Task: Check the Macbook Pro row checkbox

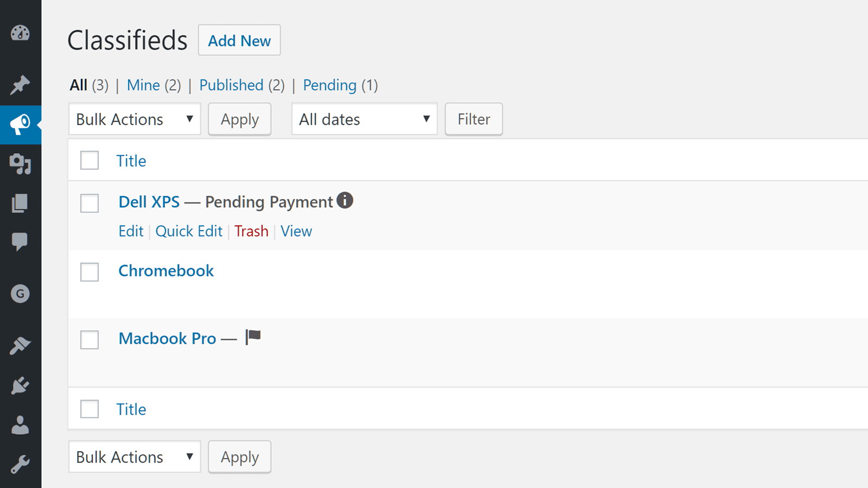Action: tap(90, 340)
